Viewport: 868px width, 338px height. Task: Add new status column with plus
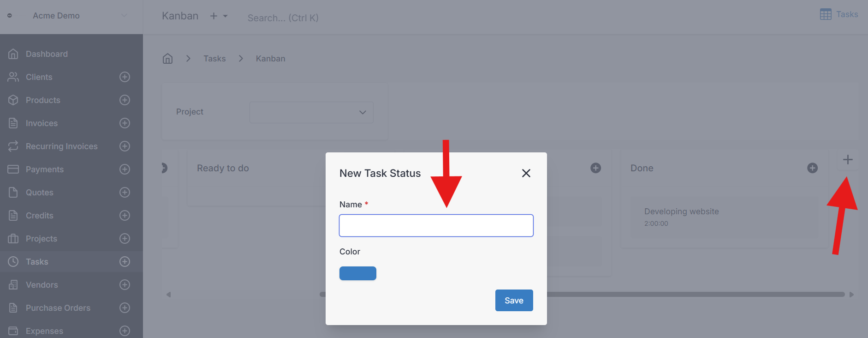(x=848, y=160)
